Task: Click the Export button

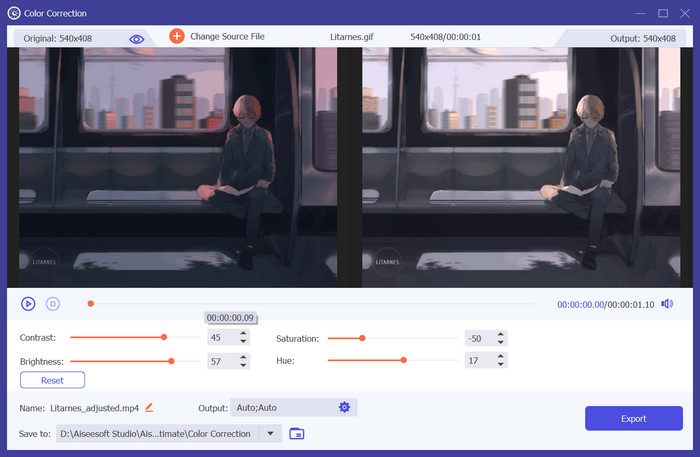Action: coord(634,419)
